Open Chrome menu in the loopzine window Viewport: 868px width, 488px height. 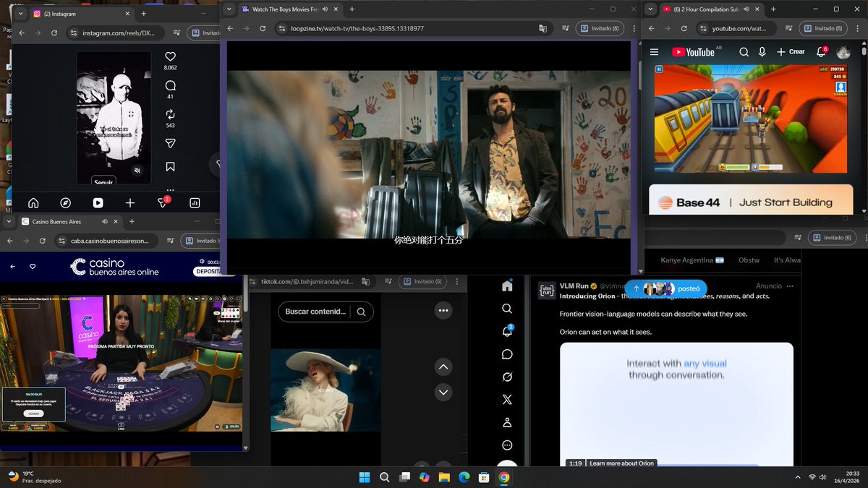pyautogui.click(x=633, y=28)
